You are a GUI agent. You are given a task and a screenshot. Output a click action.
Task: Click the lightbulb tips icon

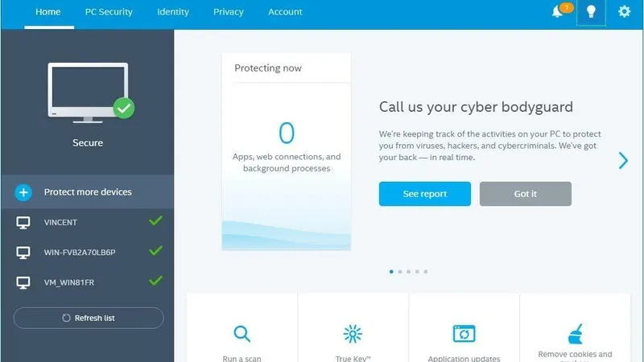(x=591, y=12)
